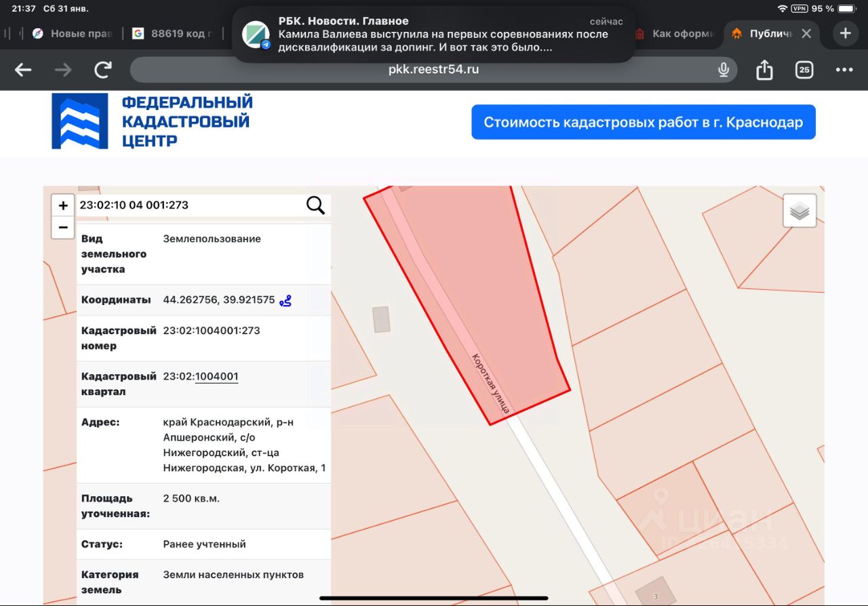Tap the 21:37 clock in status bar
Image resolution: width=868 pixels, height=606 pixels.
[24, 9]
